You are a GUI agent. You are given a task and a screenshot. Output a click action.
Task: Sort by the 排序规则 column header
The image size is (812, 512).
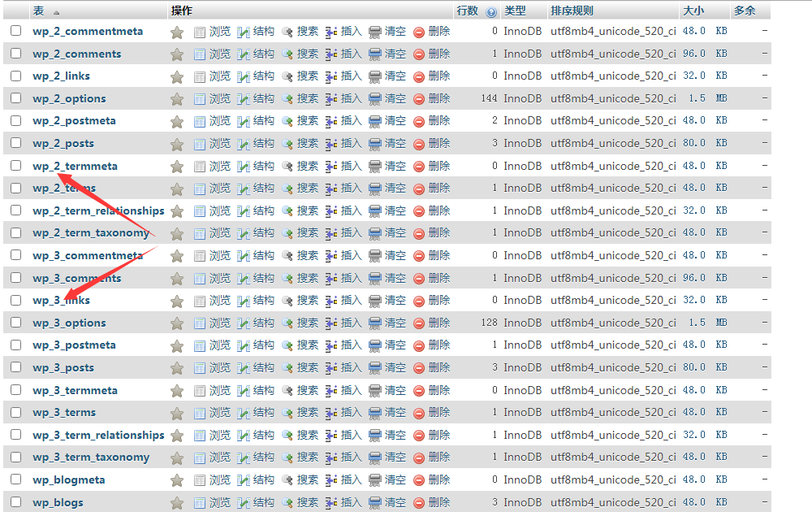(x=572, y=11)
